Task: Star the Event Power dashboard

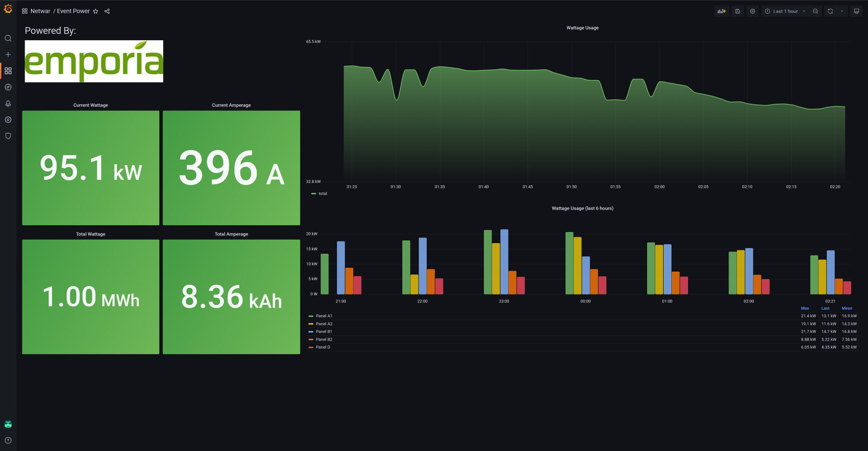Action: (96, 11)
